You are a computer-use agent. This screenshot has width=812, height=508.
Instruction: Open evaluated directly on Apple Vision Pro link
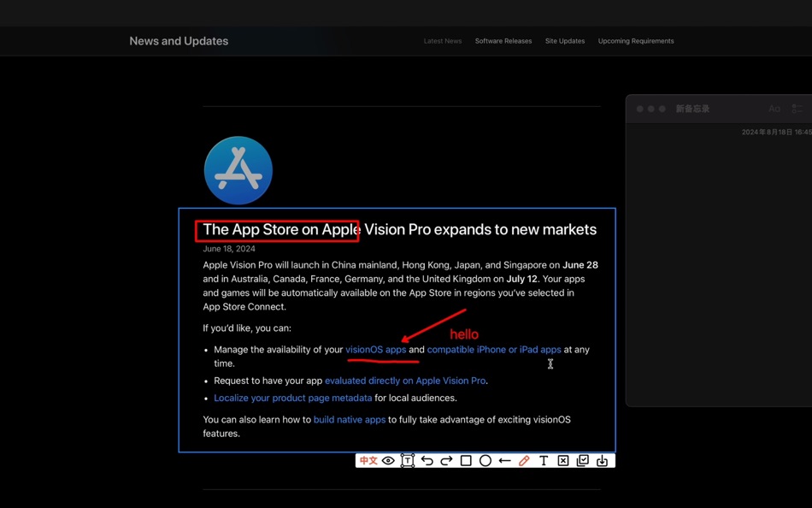pos(405,381)
